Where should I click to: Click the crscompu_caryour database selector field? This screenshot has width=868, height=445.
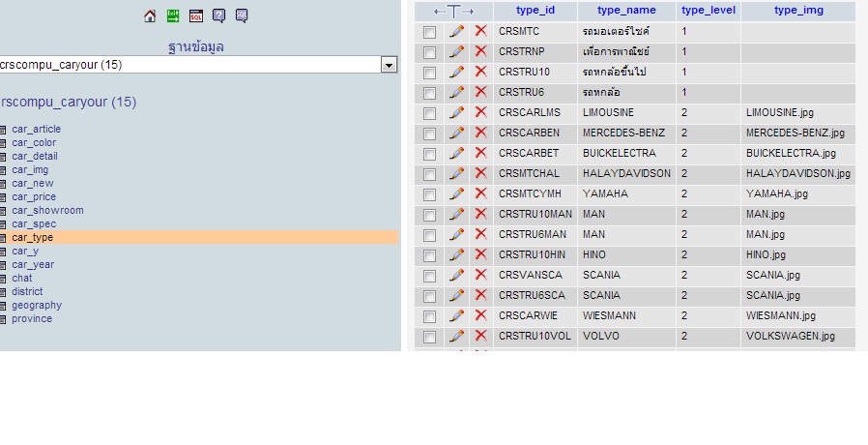(197, 65)
